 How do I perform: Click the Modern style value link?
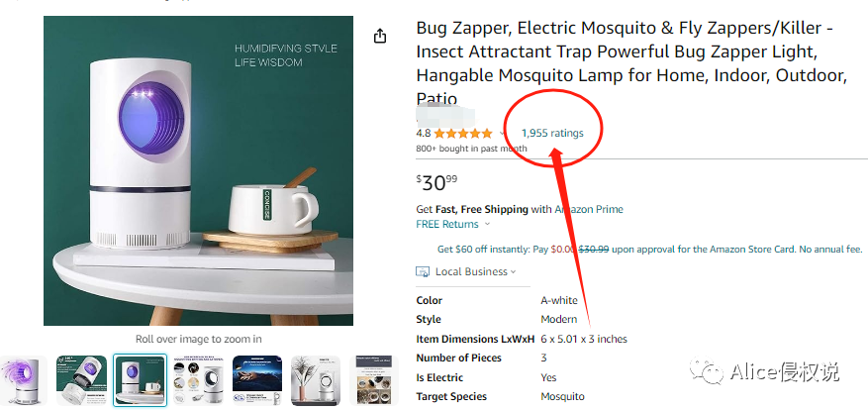coord(558,319)
